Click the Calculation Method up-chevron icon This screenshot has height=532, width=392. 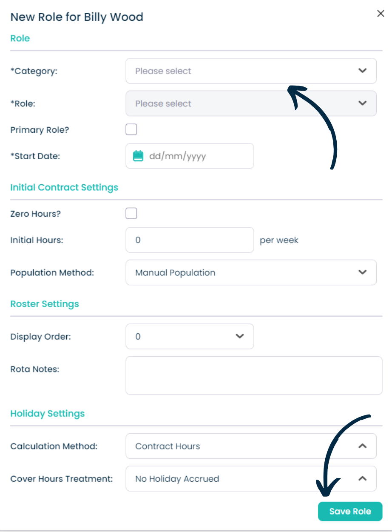point(362,446)
